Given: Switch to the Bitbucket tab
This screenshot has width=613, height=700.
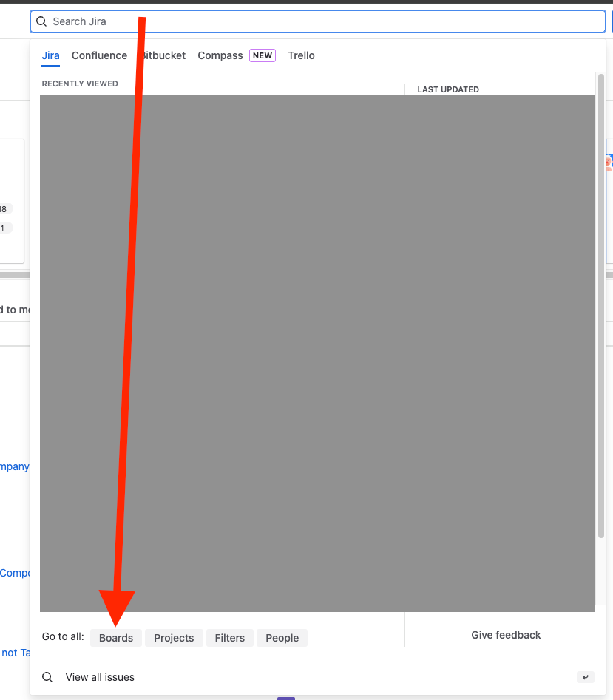Looking at the screenshot, I should pyautogui.click(x=163, y=55).
